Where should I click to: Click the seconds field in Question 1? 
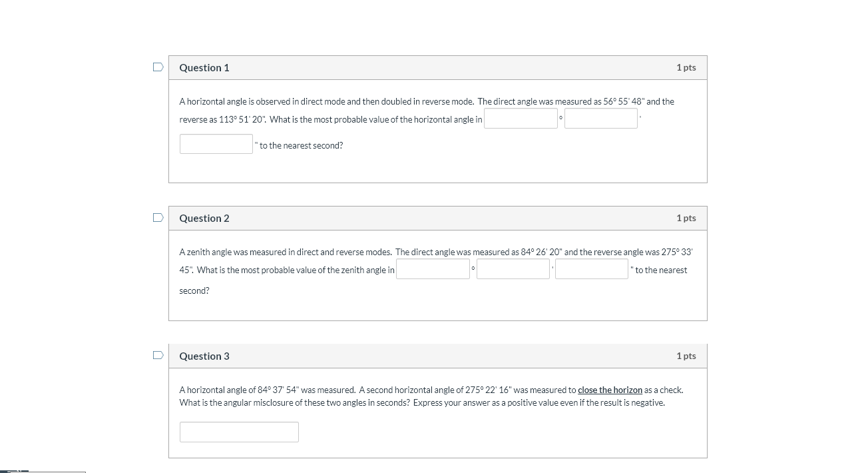(x=216, y=144)
